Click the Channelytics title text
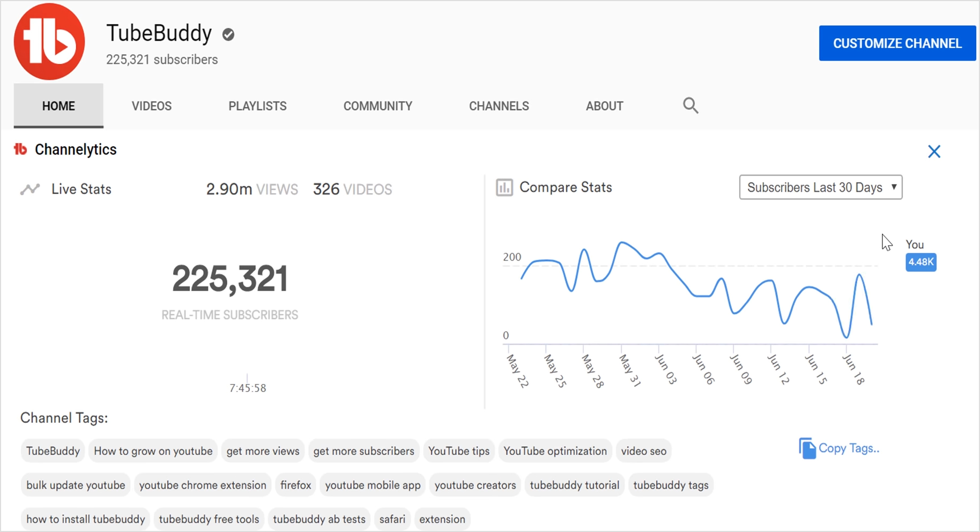The width and height of the screenshot is (980, 532). click(x=76, y=150)
